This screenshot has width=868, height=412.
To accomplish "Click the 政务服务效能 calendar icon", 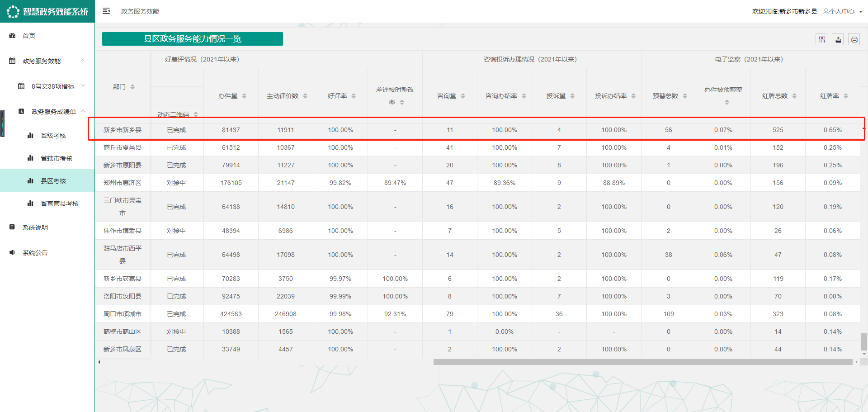I will tap(12, 61).
